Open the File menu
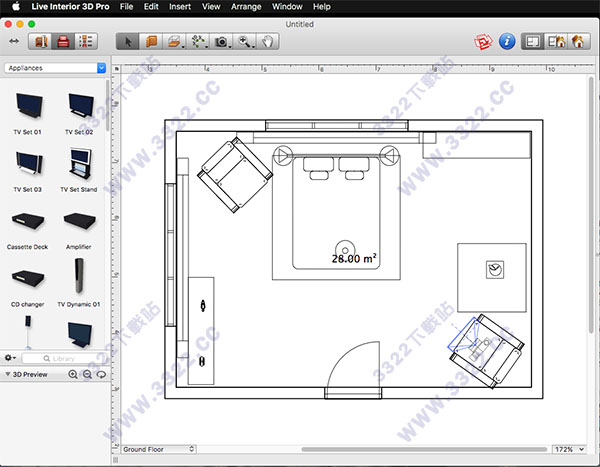Viewport: 600px width, 467px height. tap(126, 7)
